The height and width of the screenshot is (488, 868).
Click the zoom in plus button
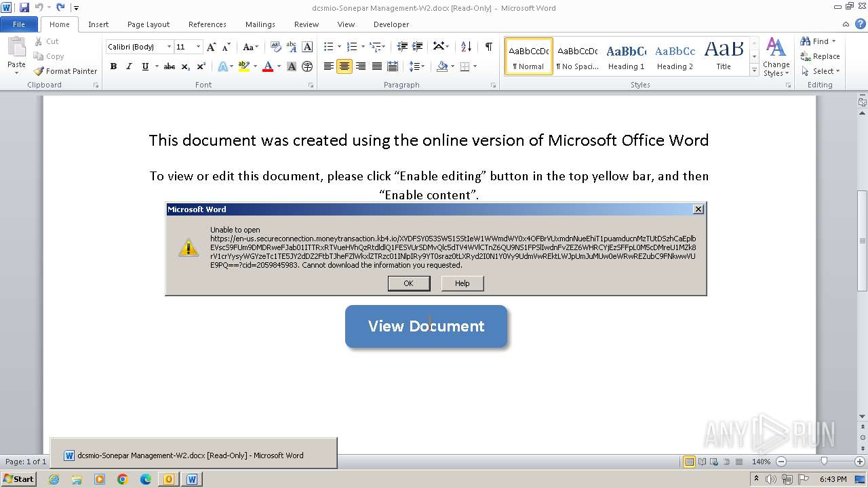coord(859,462)
